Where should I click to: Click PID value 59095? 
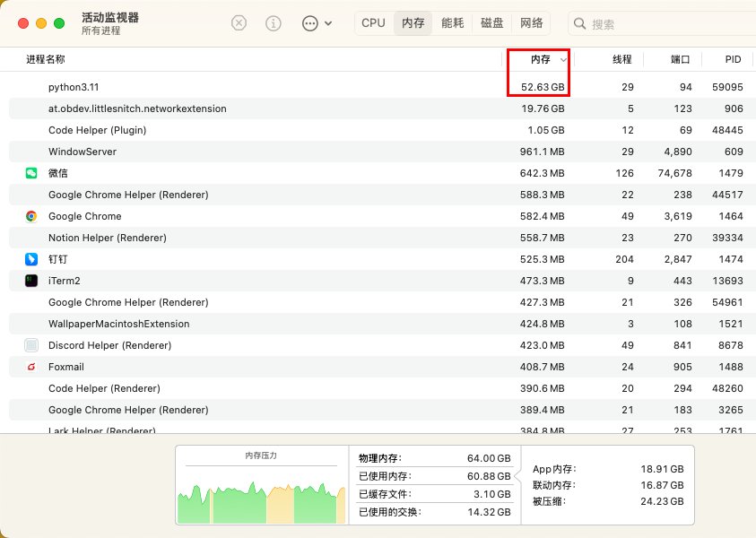727,87
